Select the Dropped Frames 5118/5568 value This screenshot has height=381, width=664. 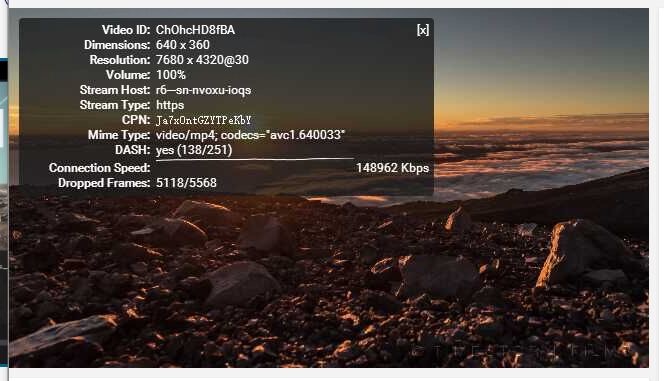tap(186, 183)
